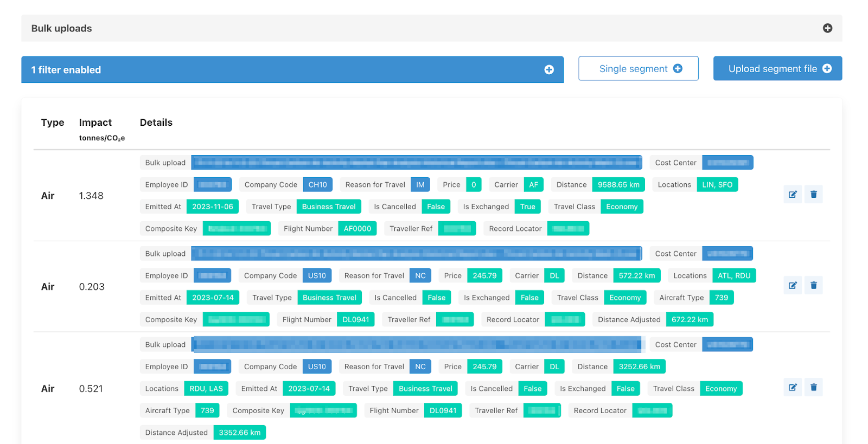868x444 pixels.
Task: Edit the 0.521 tonnes Air segment
Action: pyautogui.click(x=792, y=388)
